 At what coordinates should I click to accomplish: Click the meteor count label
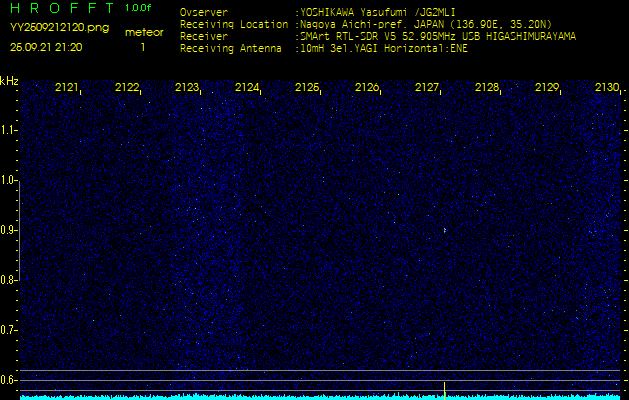pyautogui.click(x=144, y=33)
